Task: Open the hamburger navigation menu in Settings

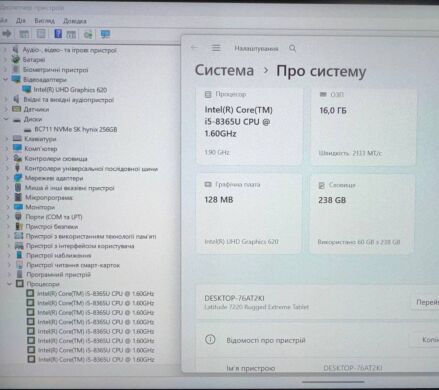Action: point(216,48)
